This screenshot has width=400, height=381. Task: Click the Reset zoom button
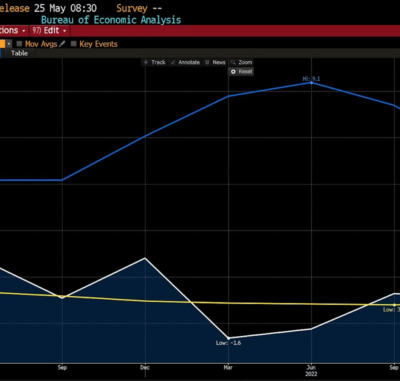[x=241, y=72]
